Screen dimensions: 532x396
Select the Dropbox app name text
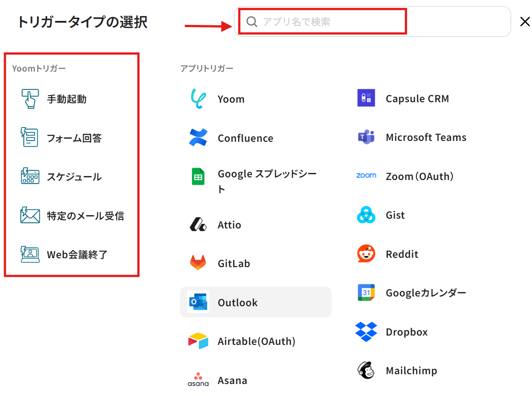click(407, 332)
